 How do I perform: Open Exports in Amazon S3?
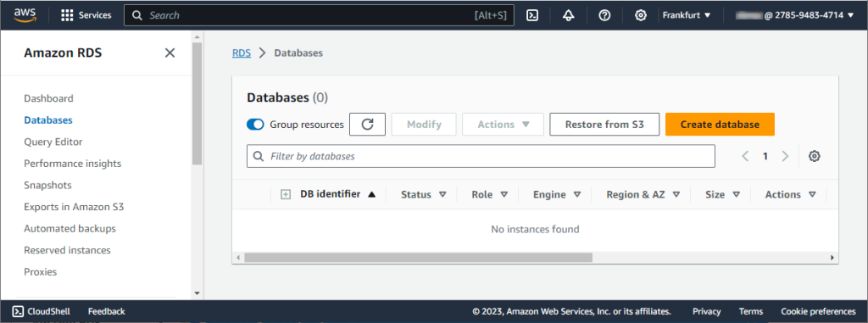point(75,207)
